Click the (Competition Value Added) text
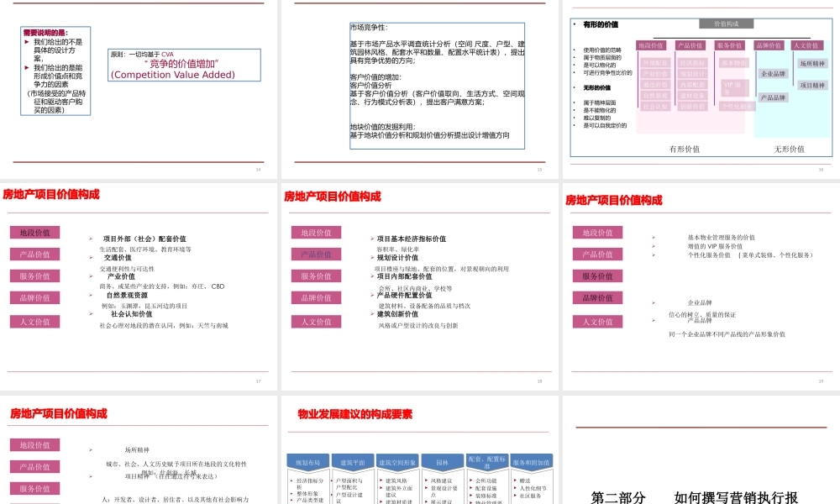This screenshot has width=840, height=504. tap(172, 75)
